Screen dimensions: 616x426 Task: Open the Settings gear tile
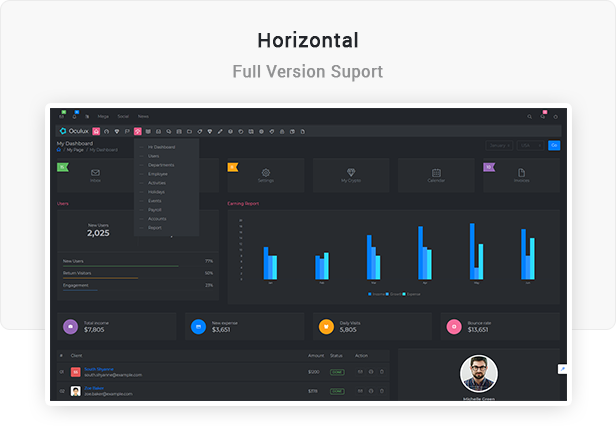pyautogui.click(x=266, y=174)
